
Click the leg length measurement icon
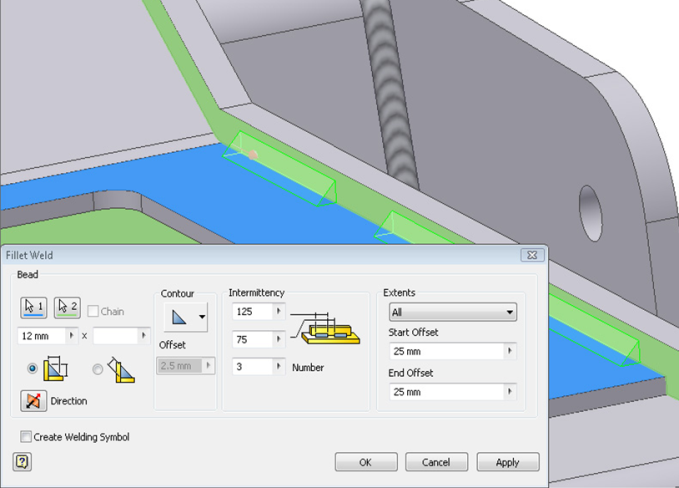click(x=55, y=368)
